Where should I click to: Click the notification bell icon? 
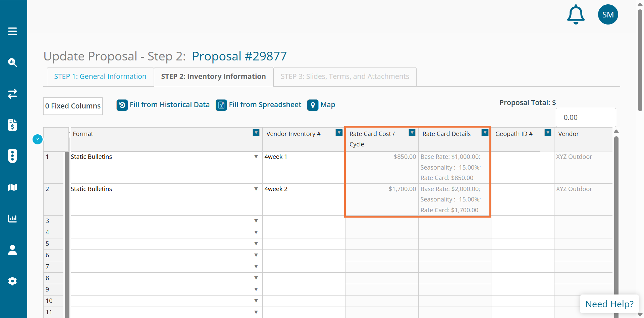(x=576, y=14)
